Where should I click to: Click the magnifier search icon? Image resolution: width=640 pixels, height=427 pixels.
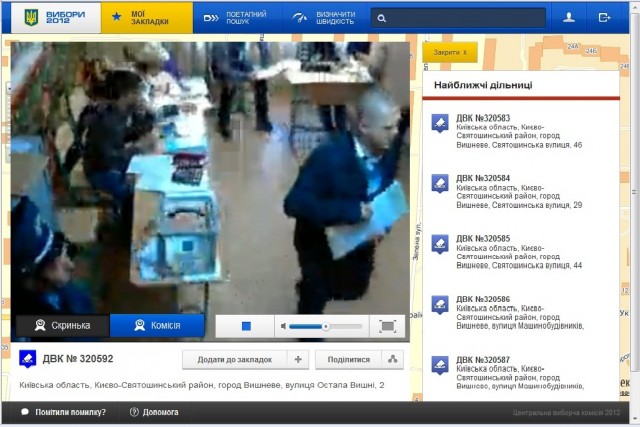[382, 18]
